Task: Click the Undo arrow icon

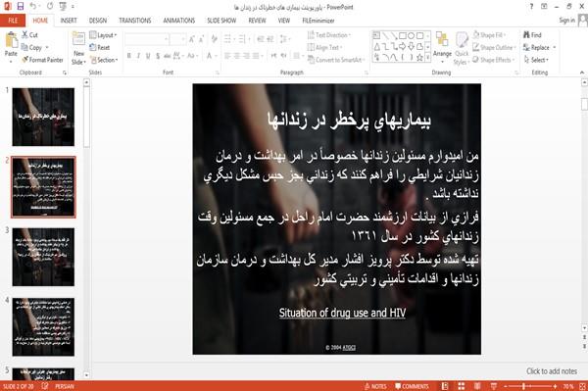Action: point(33,6)
